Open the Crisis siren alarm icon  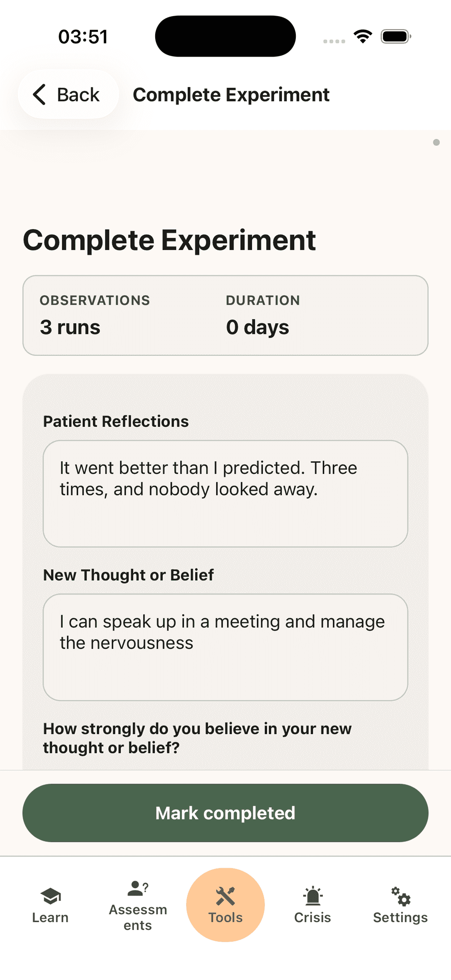tap(312, 896)
